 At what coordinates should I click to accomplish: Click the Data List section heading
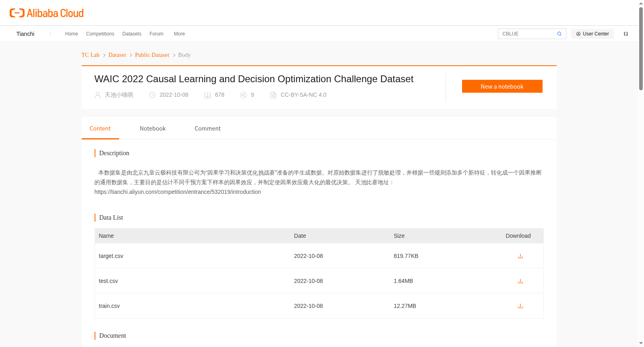click(x=111, y=218)
